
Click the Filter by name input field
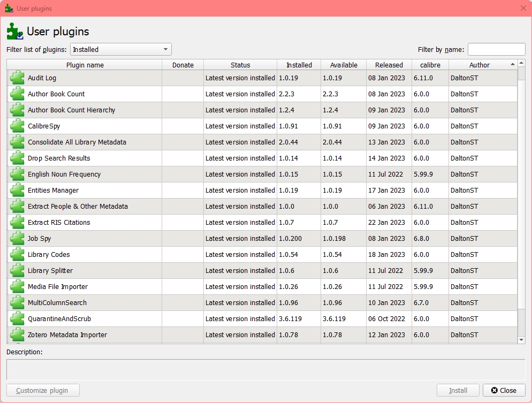pos(496,49)
